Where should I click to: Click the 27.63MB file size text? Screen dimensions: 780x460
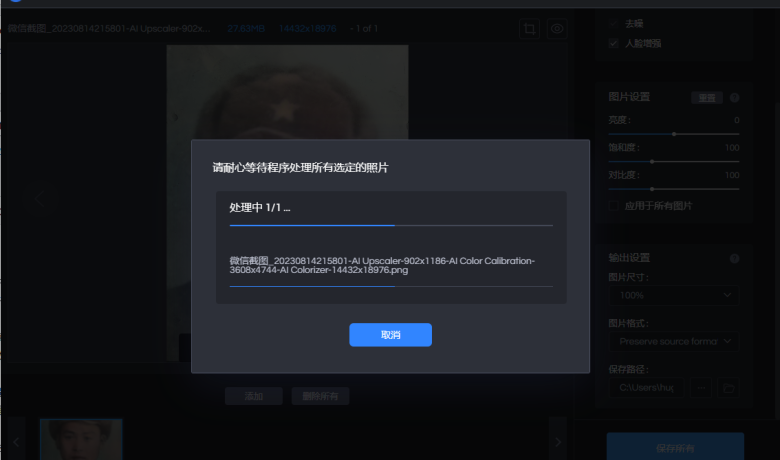point(246,29)
